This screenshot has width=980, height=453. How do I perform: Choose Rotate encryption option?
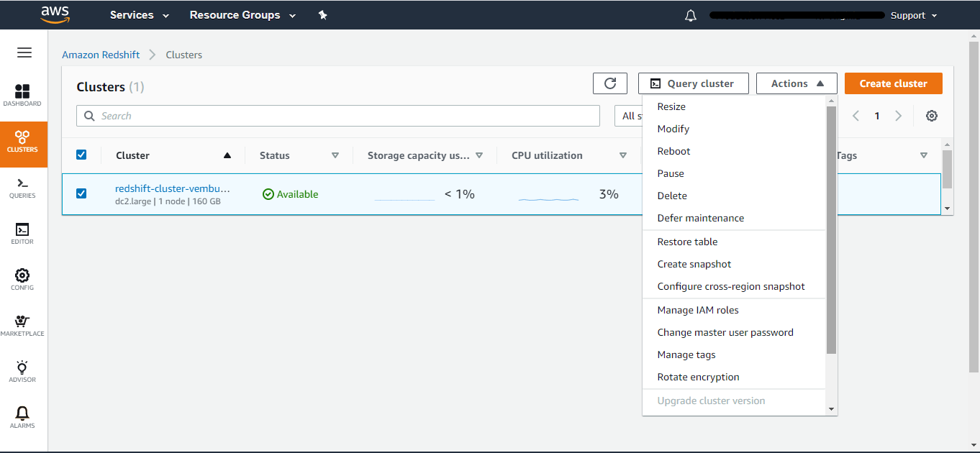734,377
